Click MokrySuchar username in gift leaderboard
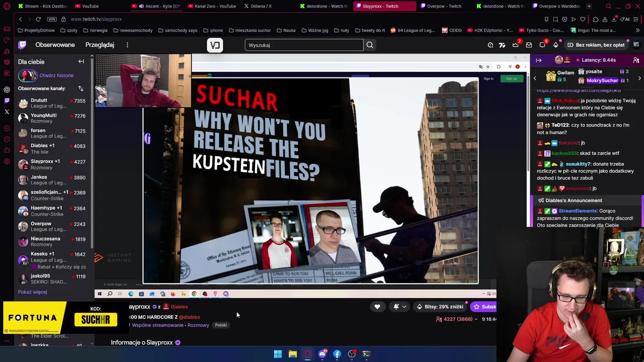 602,80
